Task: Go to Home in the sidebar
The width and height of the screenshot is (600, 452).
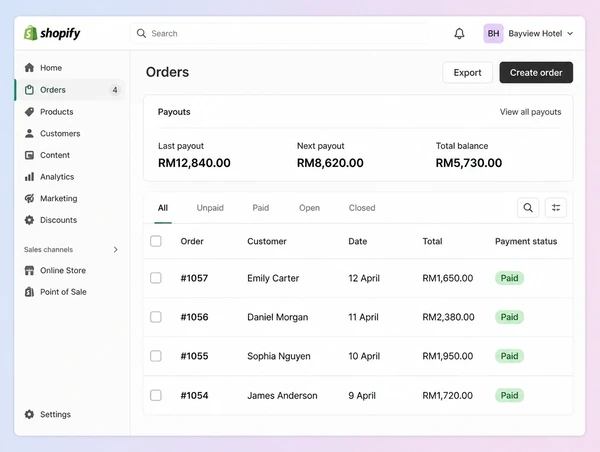Action: tap(70, 68)
